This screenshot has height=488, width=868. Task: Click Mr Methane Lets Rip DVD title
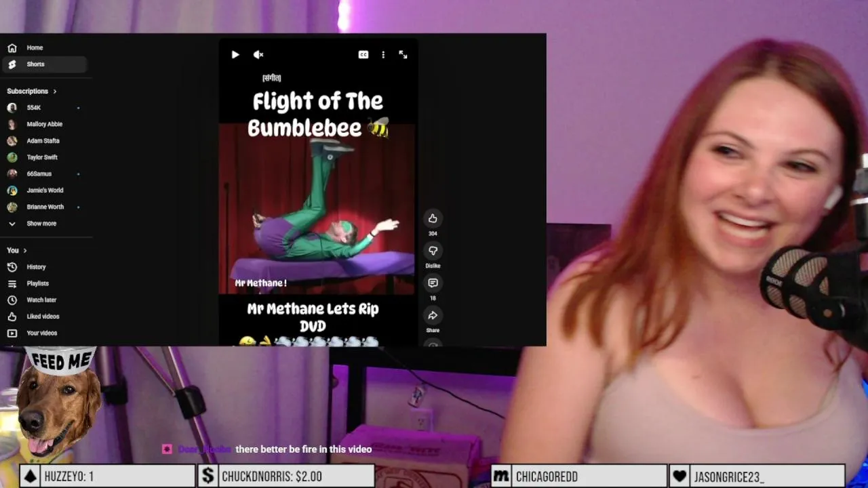pos(313,317)
